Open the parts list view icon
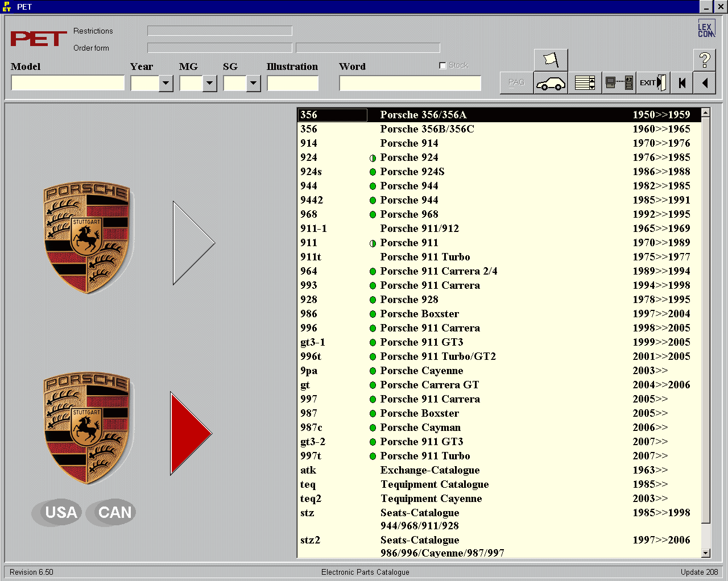 [585, 83]
